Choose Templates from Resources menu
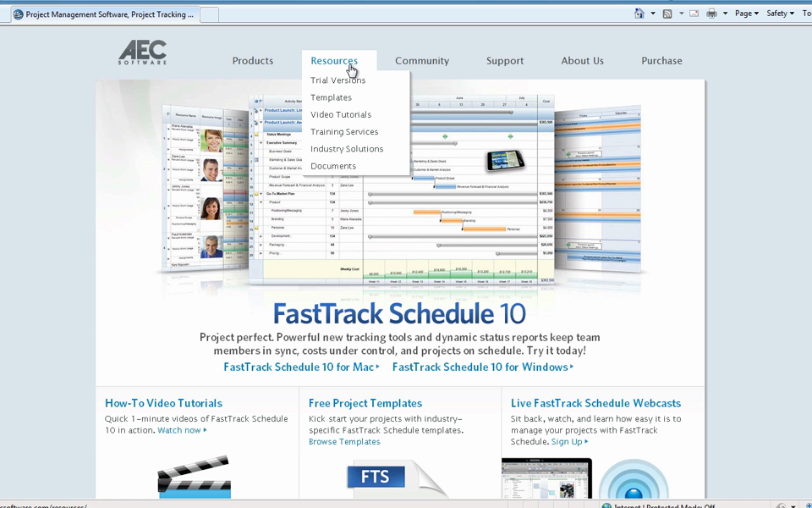This screenshot has width=812, height=508. pos(331,97)
